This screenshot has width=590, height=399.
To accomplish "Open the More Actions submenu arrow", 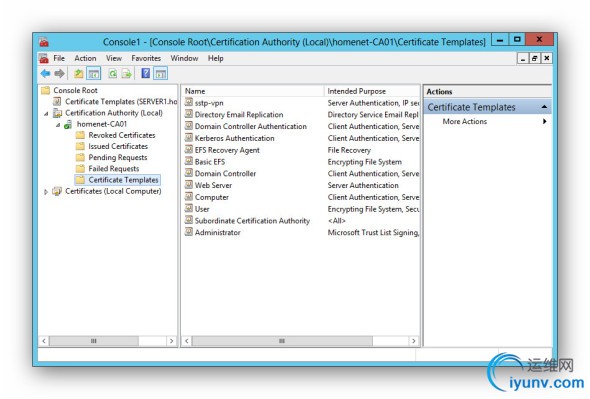I will (544, 121).
